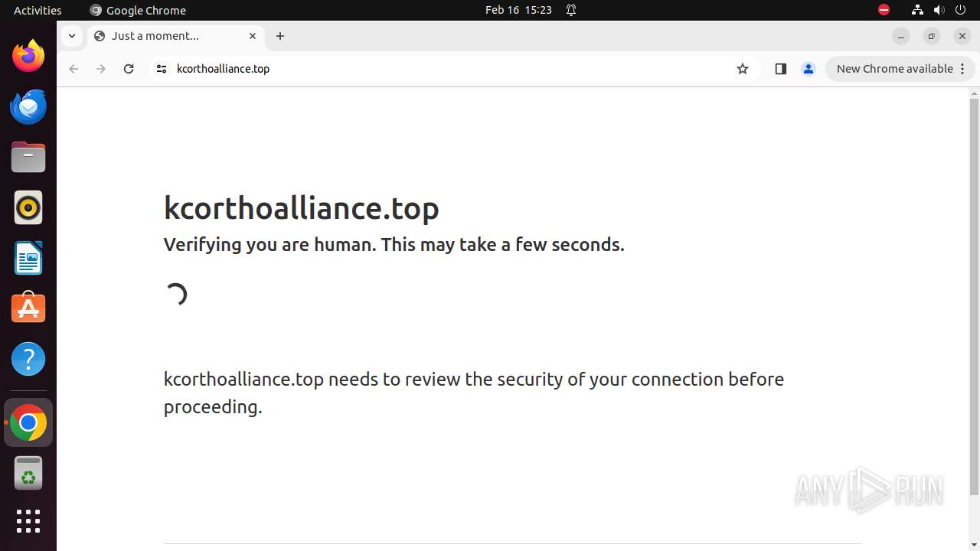Viewport: 980px width, 551px height.
Task: Go forward to the next page
Action: 101,69
